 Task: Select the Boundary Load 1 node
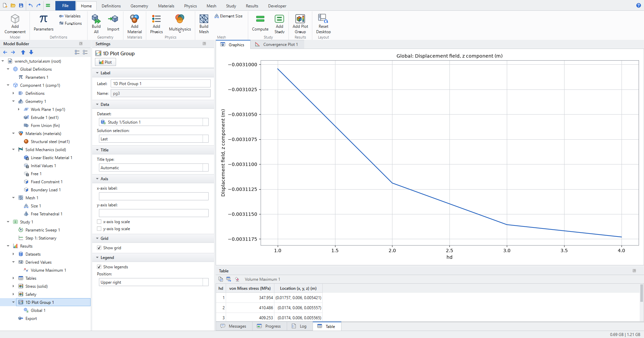[x=46, y=190]
